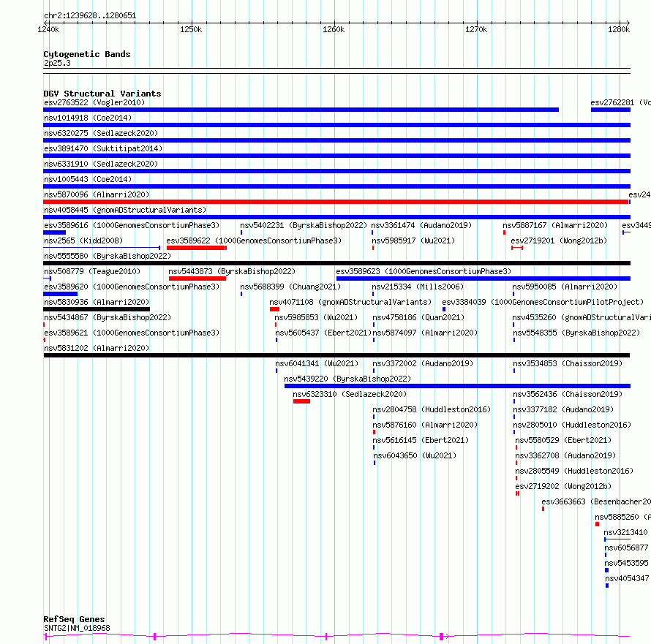Image resolution: width=651 pixels, height=644 pixels.
Task: Open nsv5402231 (ByrskaBishop2022) label
Action: point(304,225)
